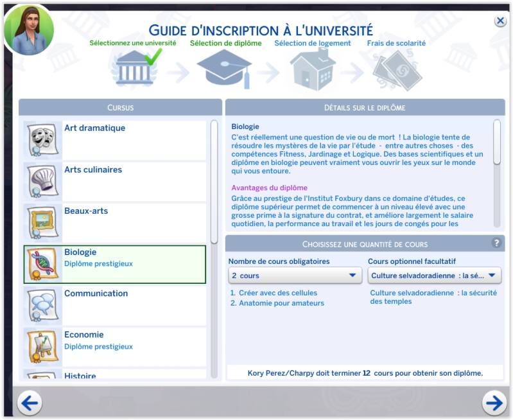Viewport: 513px width, 420px height.
Task: Click the Biologie DNA icon
Action: (43, 264)
